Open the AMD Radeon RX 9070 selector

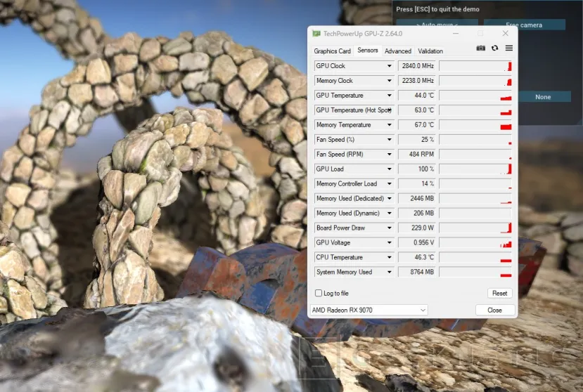click(x=369, y=310)
